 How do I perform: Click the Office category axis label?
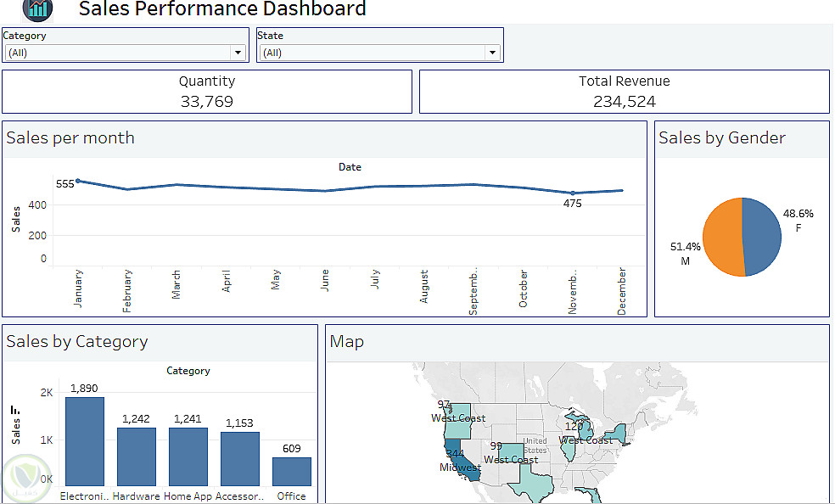pos(291,496)
